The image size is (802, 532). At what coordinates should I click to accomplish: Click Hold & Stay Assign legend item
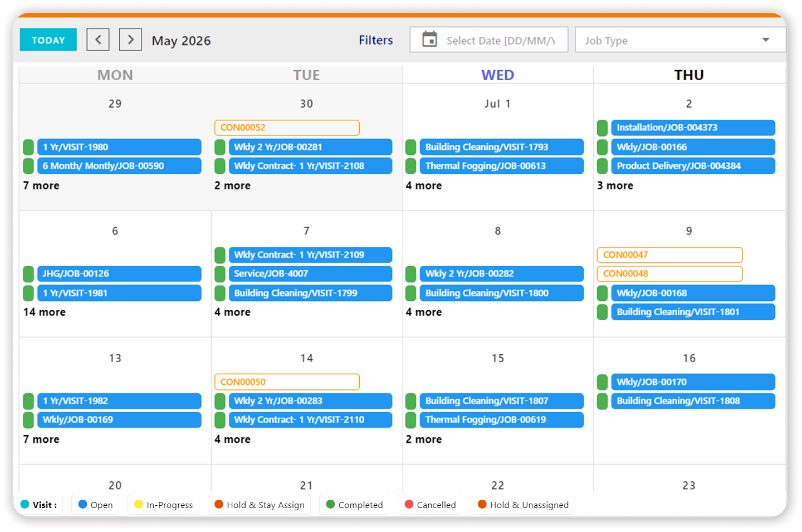tap(260, 505)
